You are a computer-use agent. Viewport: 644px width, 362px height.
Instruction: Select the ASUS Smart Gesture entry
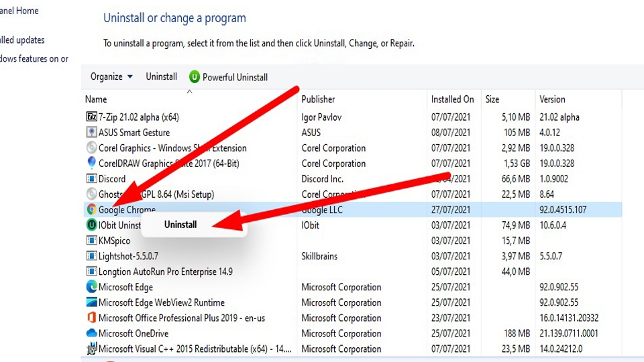134,133
